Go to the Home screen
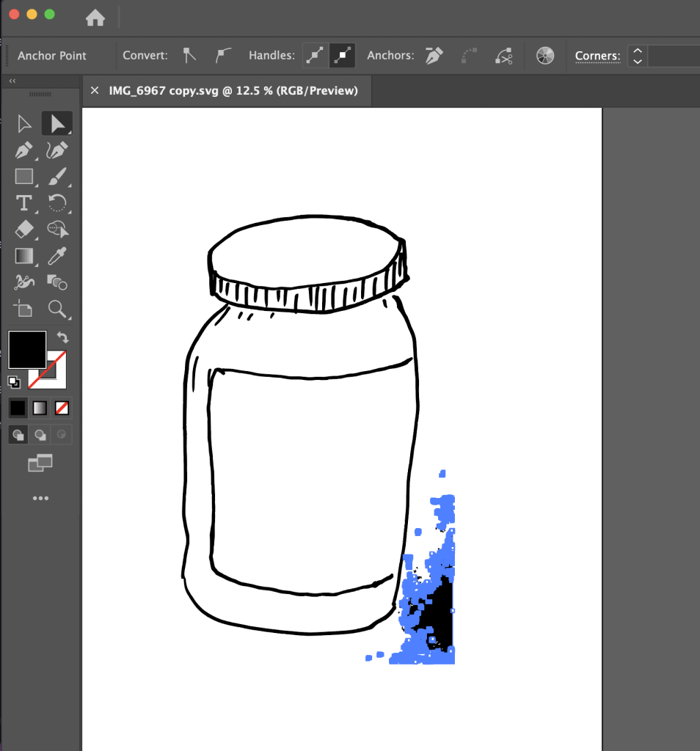Screen dimensions: 700x751 (x=95, y=18)
